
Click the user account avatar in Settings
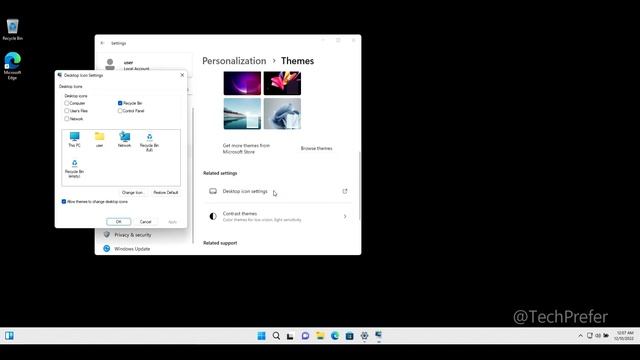[x=110, y=64]
